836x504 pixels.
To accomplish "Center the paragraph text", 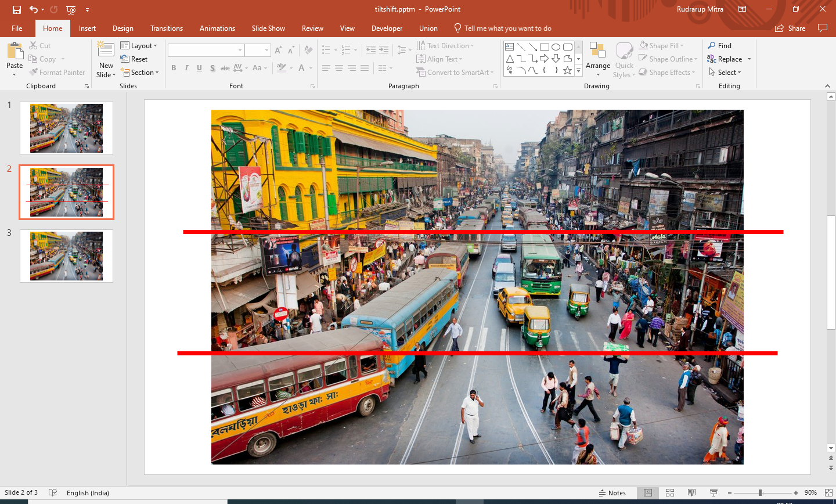I will click(x=338, y=68).
